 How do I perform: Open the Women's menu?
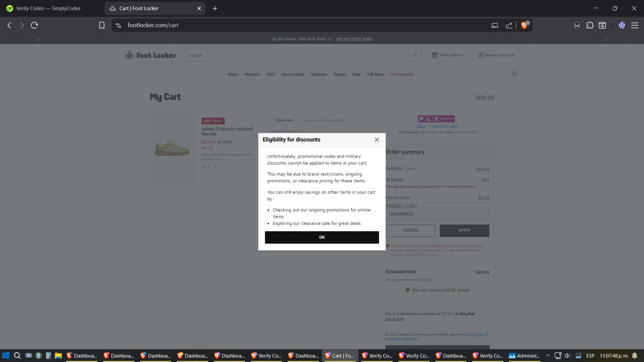pos(252,75)
